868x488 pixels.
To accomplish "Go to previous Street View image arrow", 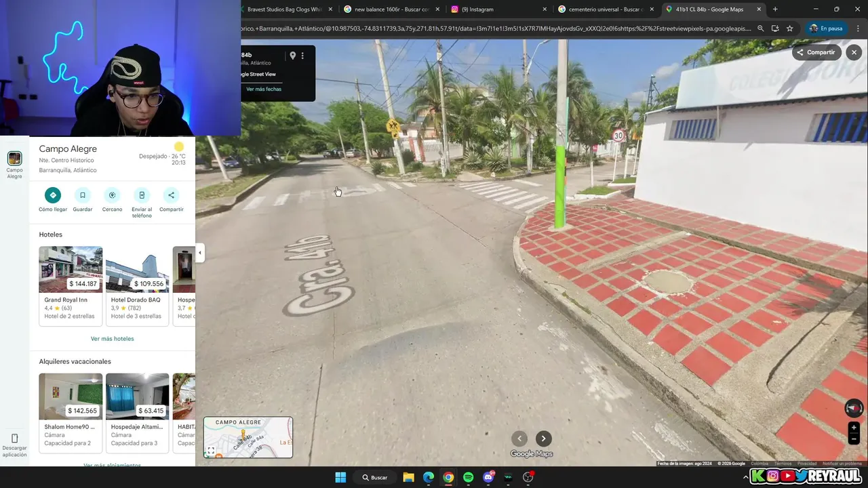I will pos(519,439).
